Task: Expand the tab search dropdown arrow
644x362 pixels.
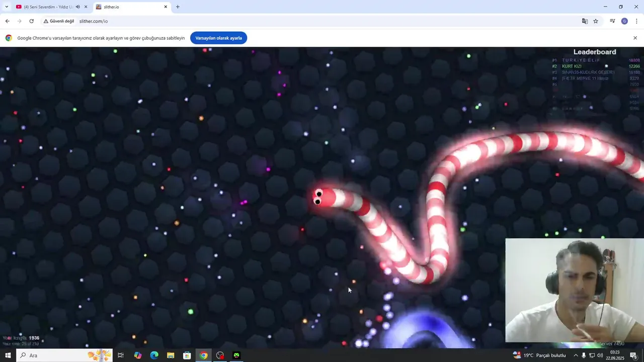Action: 7,7
